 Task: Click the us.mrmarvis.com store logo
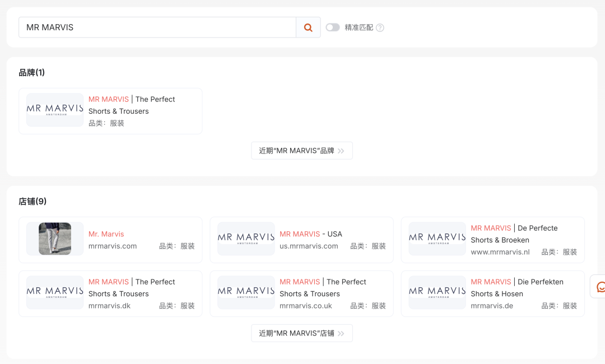tap(246, 239)
